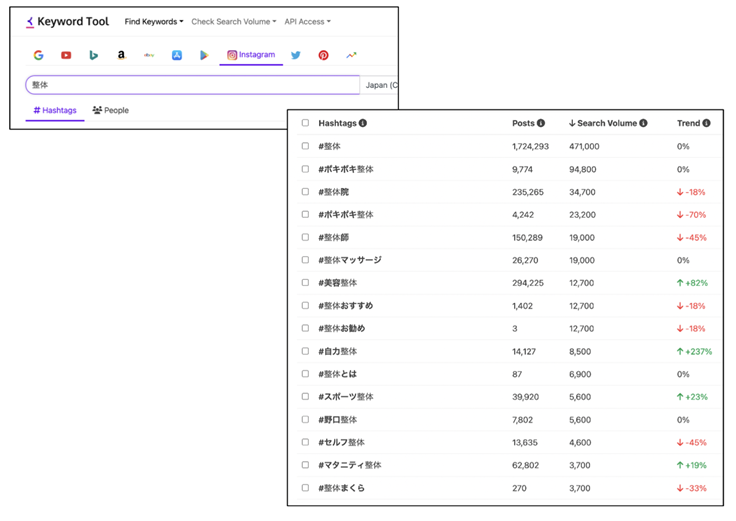Select the Google Trends platform icon
This screenshot has width=736, height=521.
click(351, 55)
